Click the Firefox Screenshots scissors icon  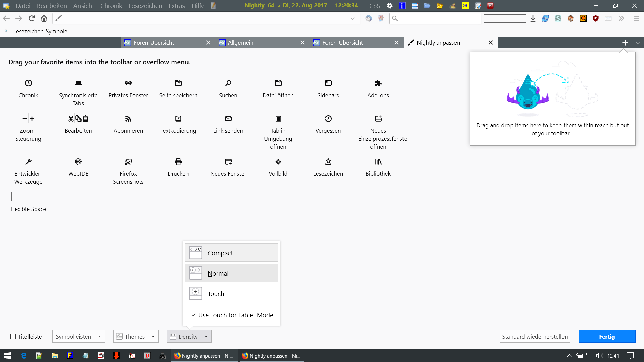click(x=128, y=162)
